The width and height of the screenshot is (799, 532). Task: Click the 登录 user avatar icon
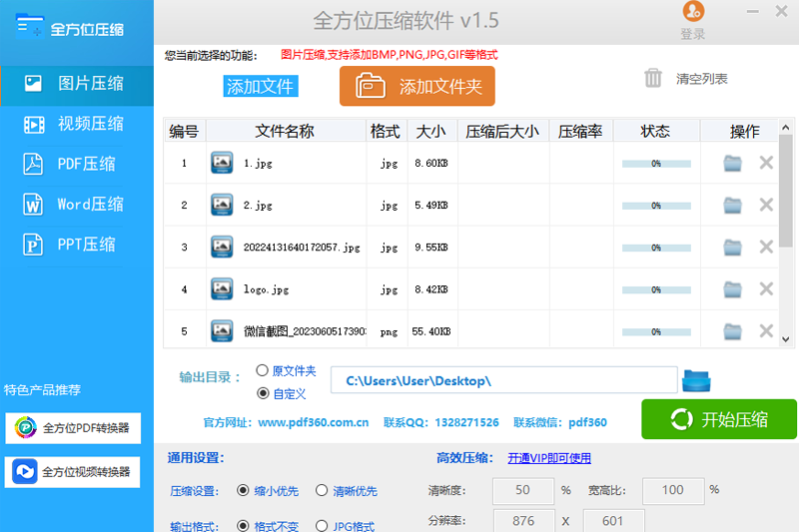(693, 11)
